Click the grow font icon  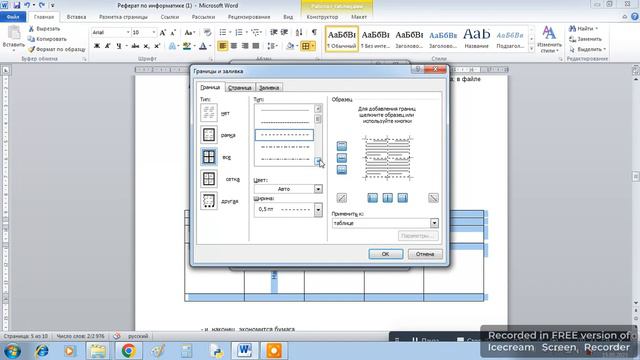click(163, 33)
